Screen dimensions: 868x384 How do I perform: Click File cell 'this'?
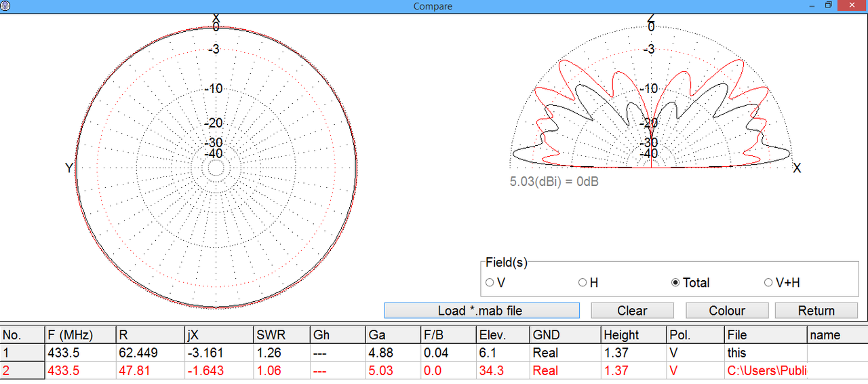(x=737, y=353)
